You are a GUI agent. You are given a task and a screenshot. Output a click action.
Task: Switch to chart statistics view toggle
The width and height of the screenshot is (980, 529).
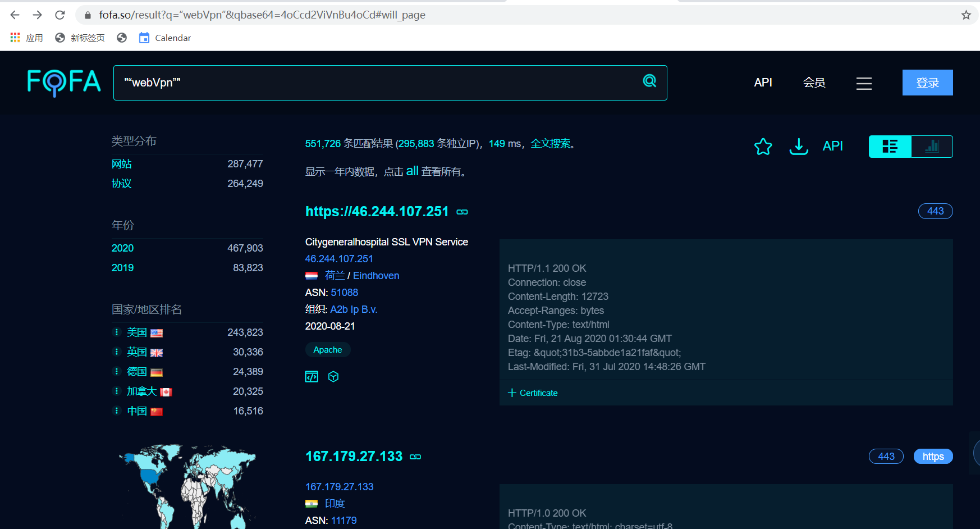pos(932,147)
